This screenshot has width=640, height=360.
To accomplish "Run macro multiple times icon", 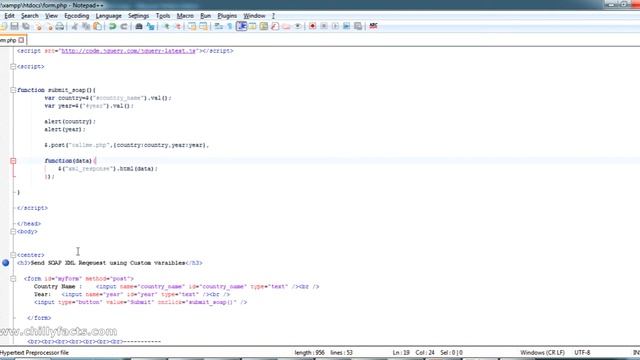I will [347, 26].
